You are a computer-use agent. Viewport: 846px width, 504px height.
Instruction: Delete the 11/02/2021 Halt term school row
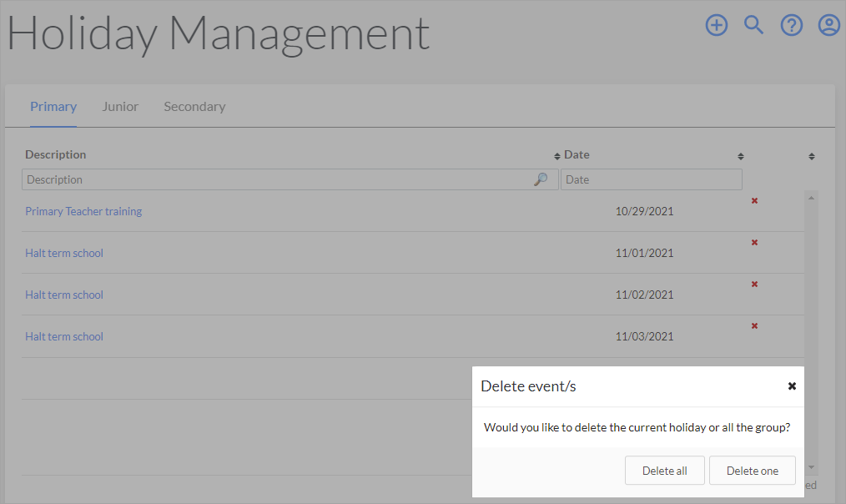click(x=755, y=284)
